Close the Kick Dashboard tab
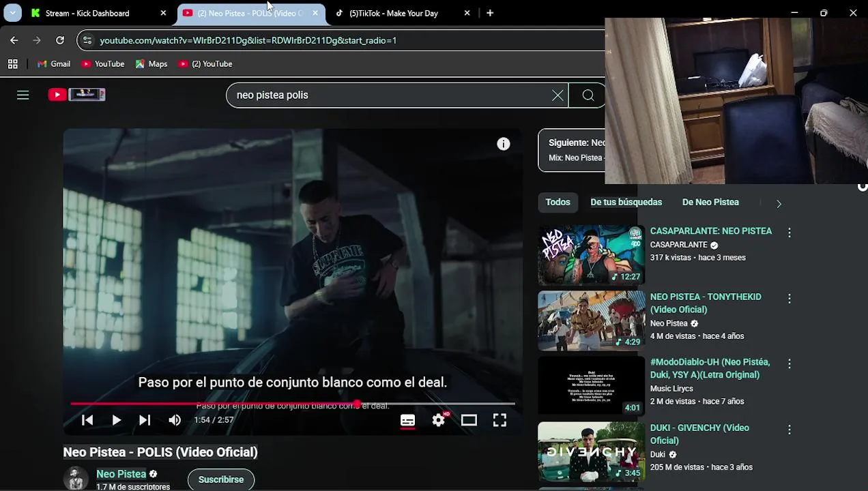Screen dimensions: 868x491 (163, 13)
